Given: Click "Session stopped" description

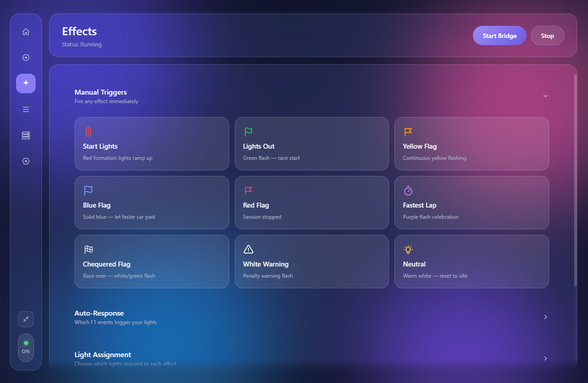Looking at the screenshot, I should [262, 217].
